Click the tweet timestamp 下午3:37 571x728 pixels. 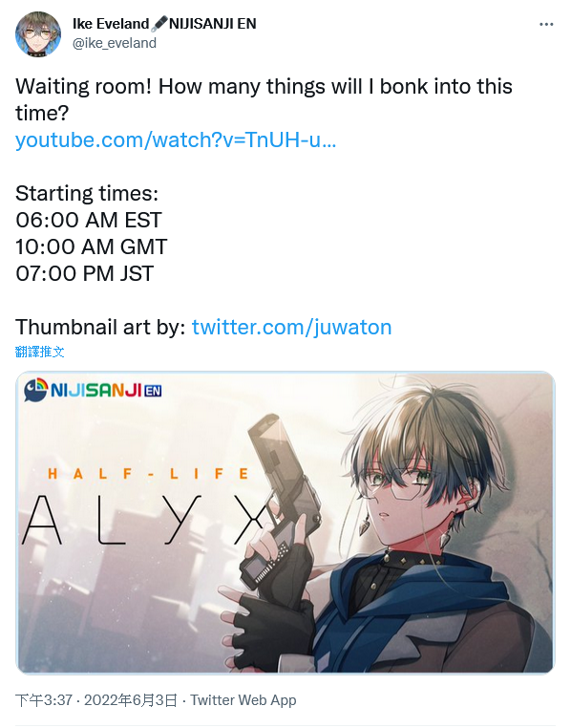click(x=44, y=700)
